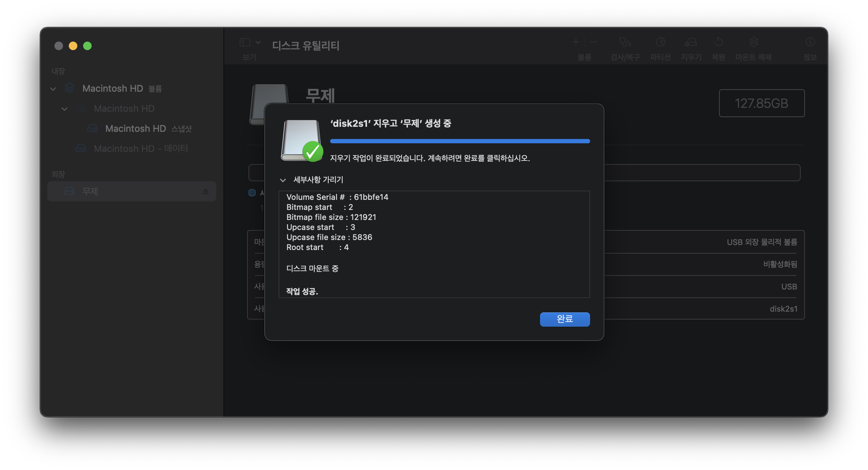Viewport: 868px width, 470px height.
Task: Eject the external 무제 volume in the sidebar
Action: coord(206,192)
